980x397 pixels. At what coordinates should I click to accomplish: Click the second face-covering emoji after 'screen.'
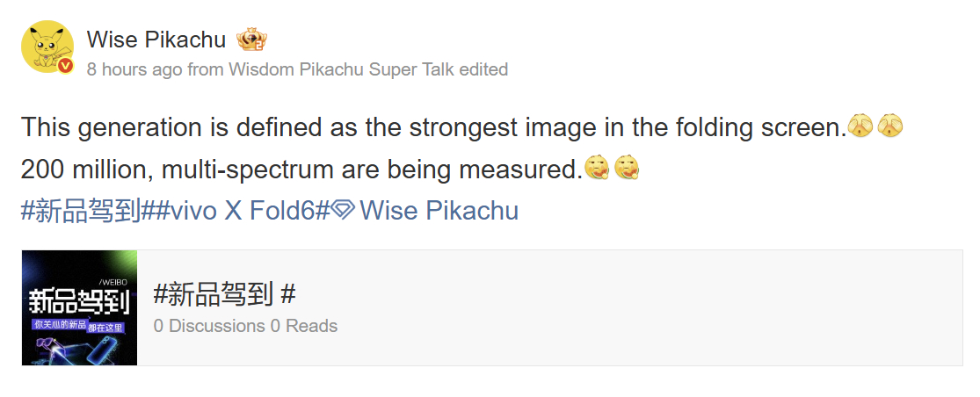coord(890,127)
